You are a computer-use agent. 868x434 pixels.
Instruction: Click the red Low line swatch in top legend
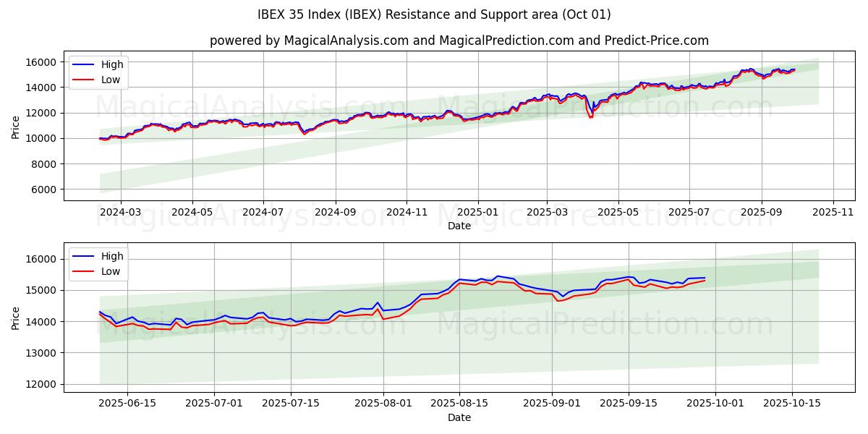pyautogui.click(x=83, y=80)
